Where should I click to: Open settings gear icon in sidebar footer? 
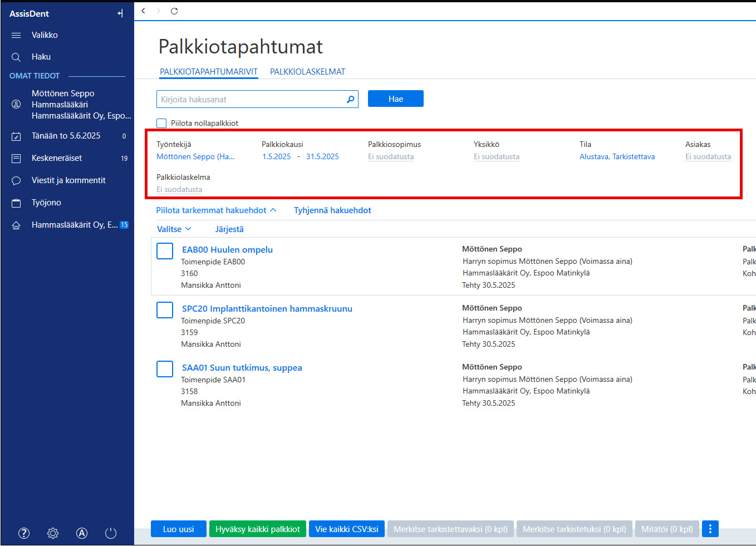pyautogui.click(x=53, y=533)
